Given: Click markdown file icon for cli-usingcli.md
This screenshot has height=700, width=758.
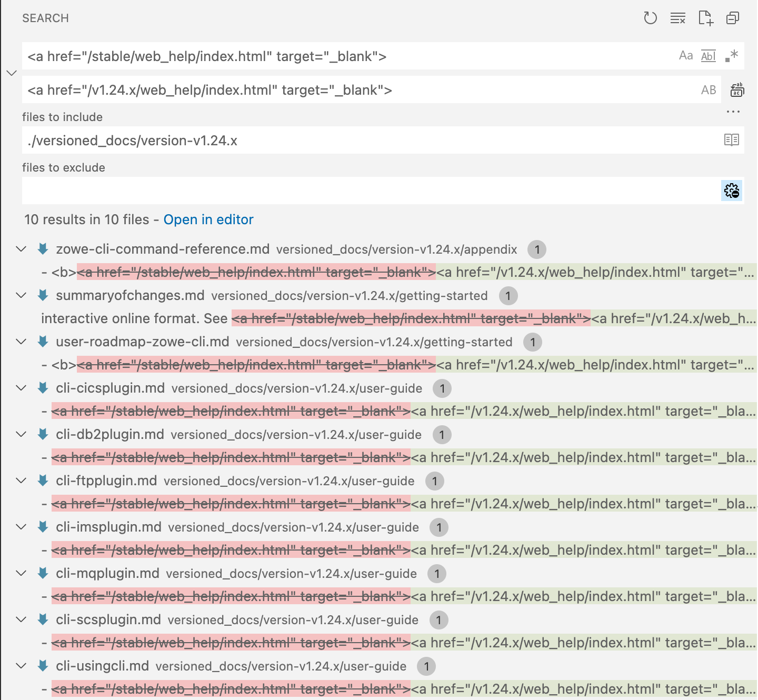Looking at the screenshot, I should tap(43, 666).
